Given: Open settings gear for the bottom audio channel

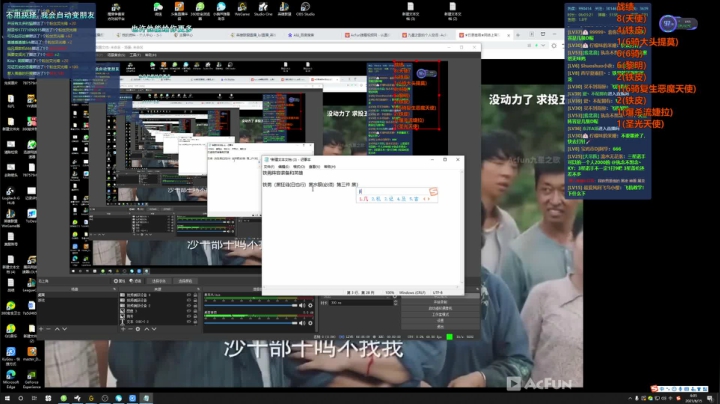Looking at the screenshot, I should point(310,323).
